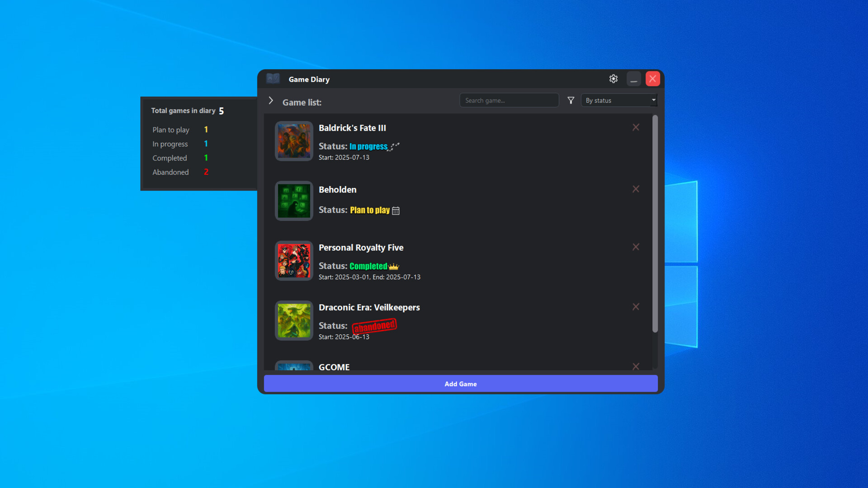868x488 pixels.
Task: Click the crown icon next to Completed status
Action: pyautogui.click(x=393, y=266)
